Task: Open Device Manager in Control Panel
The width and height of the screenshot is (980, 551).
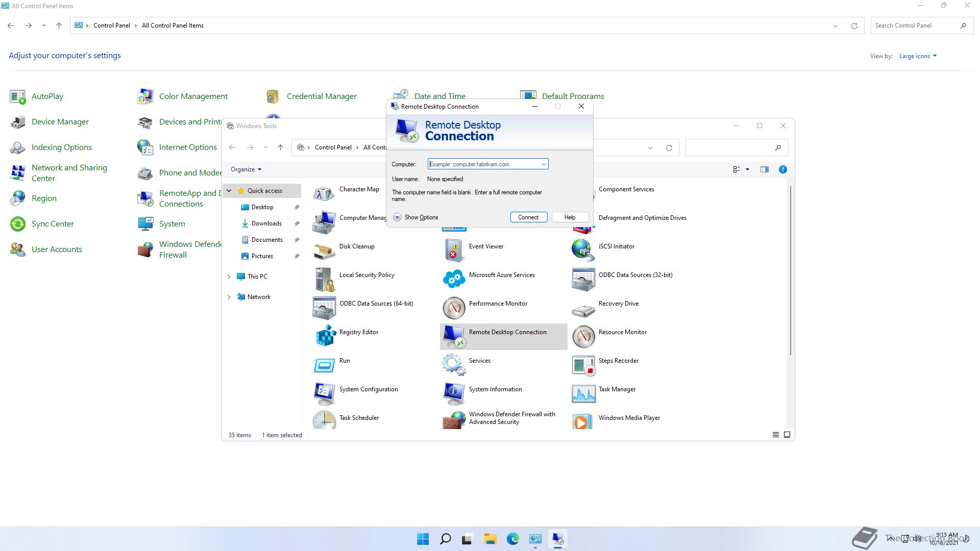Action: click(60, 121)
